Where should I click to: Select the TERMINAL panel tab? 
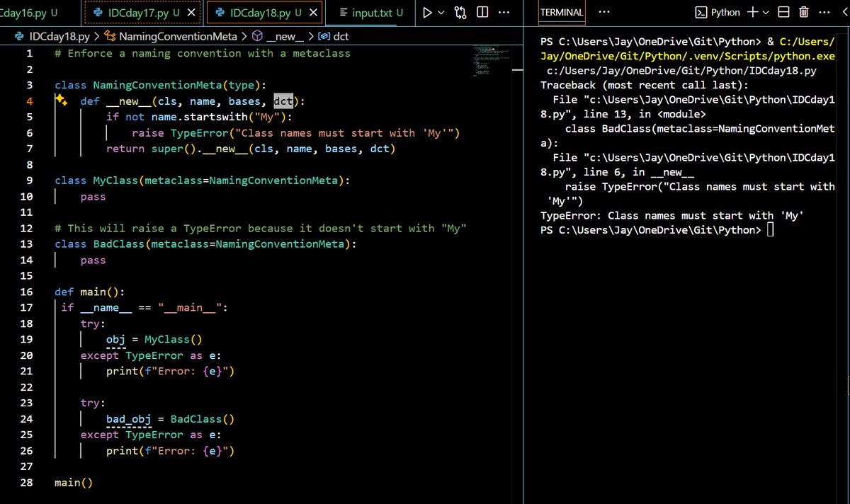click(562, 12)
